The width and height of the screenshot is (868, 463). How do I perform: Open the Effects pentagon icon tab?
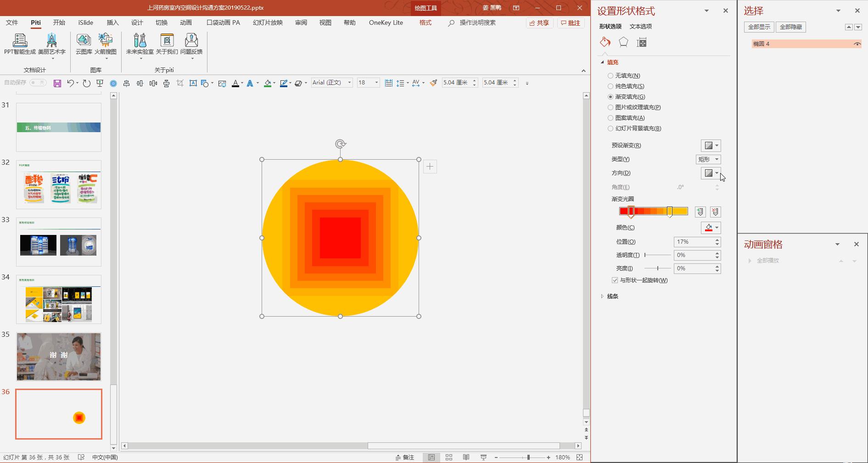(x=623, y=43)
